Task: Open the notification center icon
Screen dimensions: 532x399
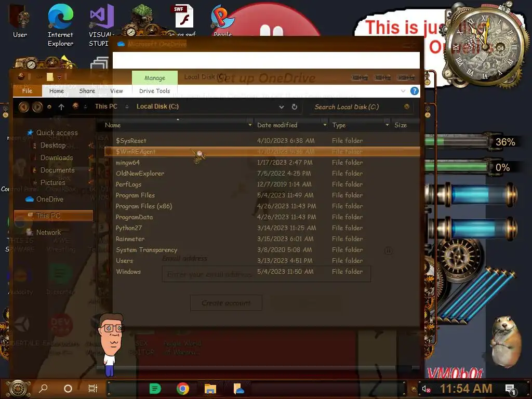Action: 510,389
